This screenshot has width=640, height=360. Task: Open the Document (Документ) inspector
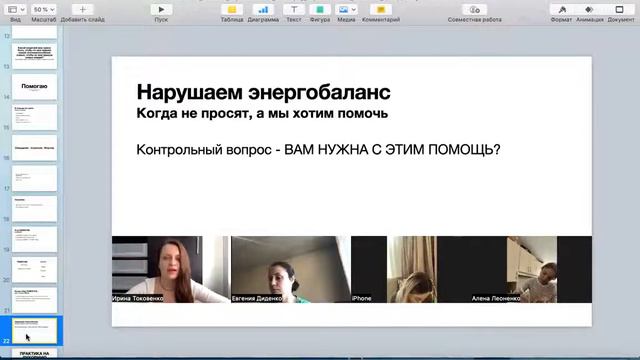(620, 9)
